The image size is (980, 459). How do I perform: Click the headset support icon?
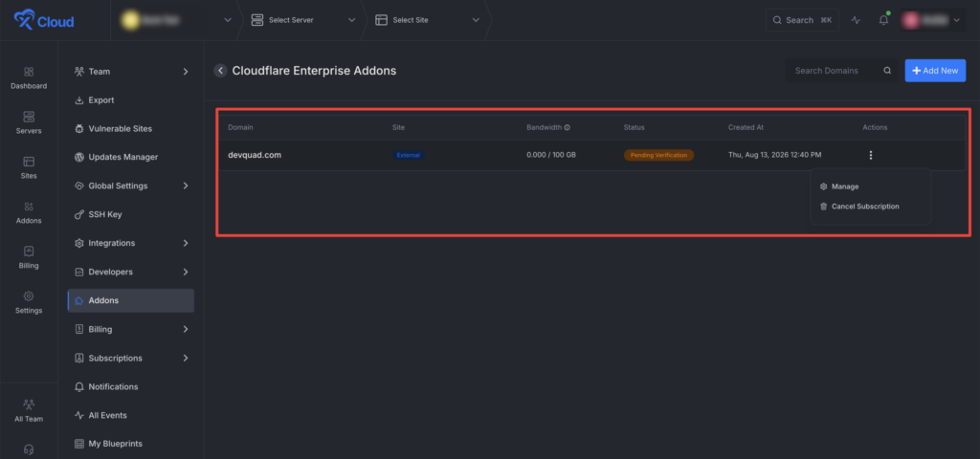tap(29, 449)
